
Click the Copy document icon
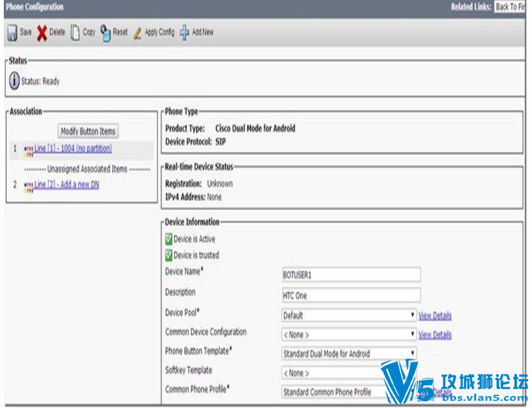pos(75,33)
